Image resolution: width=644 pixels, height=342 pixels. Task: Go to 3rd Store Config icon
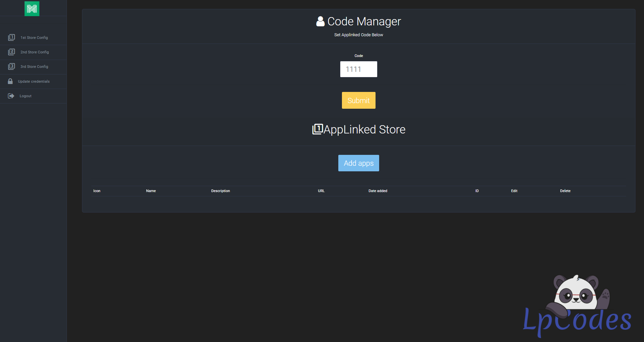tap(12, 67)
